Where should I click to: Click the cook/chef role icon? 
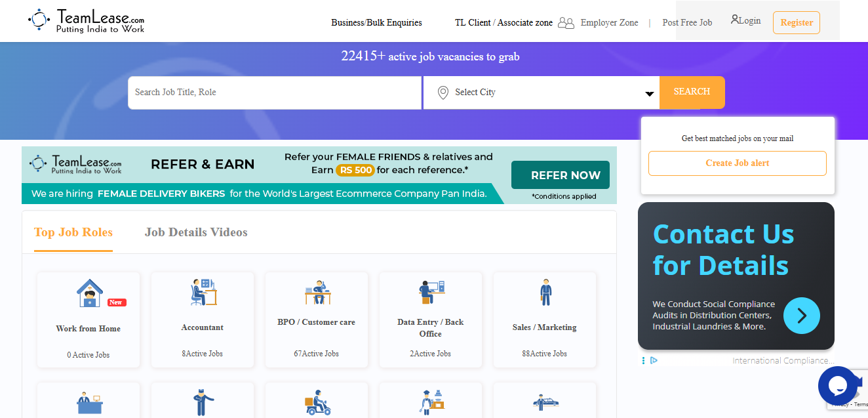point(431,402)
